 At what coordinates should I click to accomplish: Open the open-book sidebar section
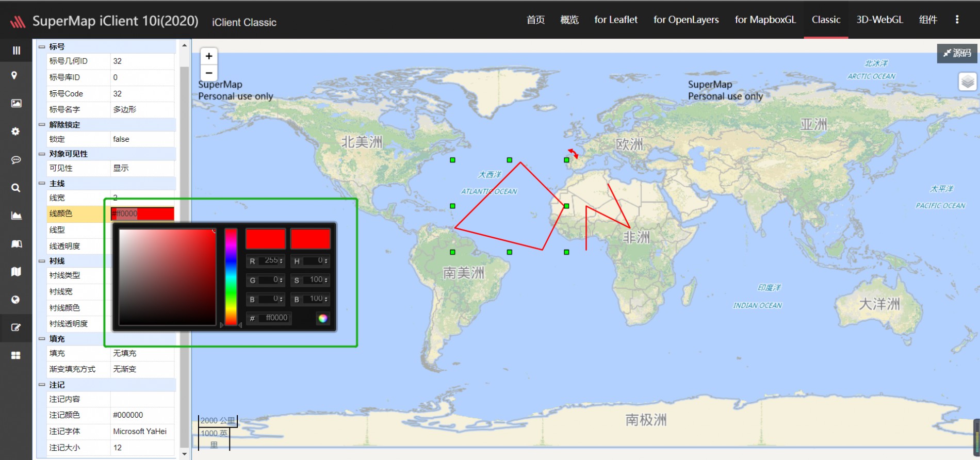(17, 243)
